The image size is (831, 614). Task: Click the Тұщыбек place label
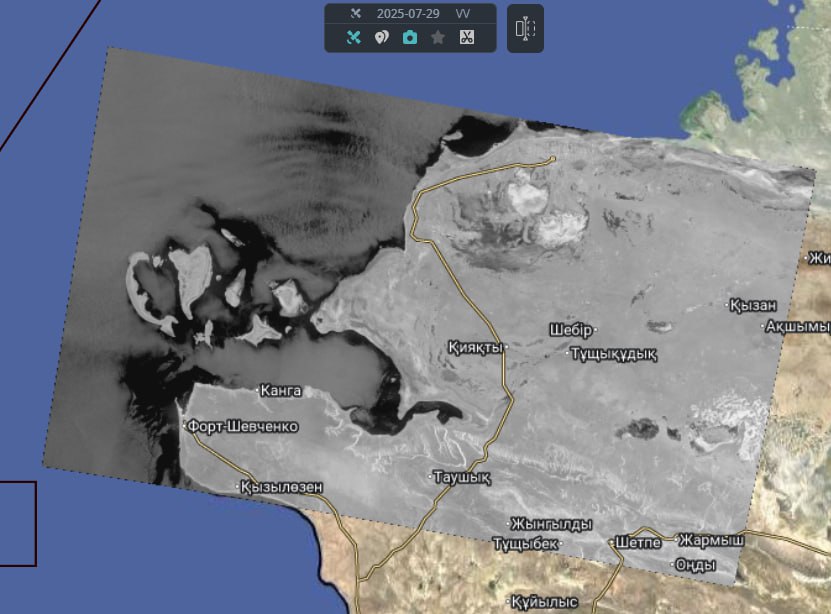point(525,544)
